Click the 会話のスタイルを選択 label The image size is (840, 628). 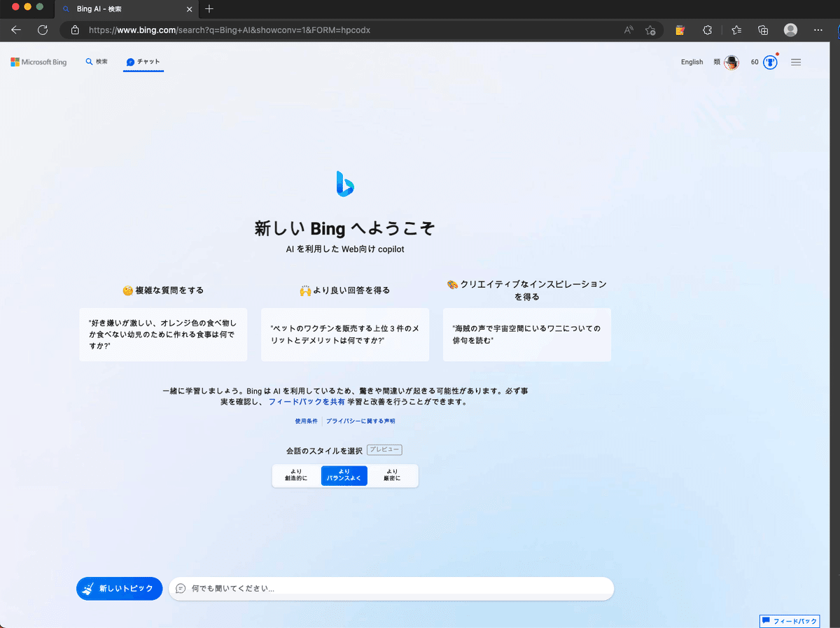click(x=325, y=450)
